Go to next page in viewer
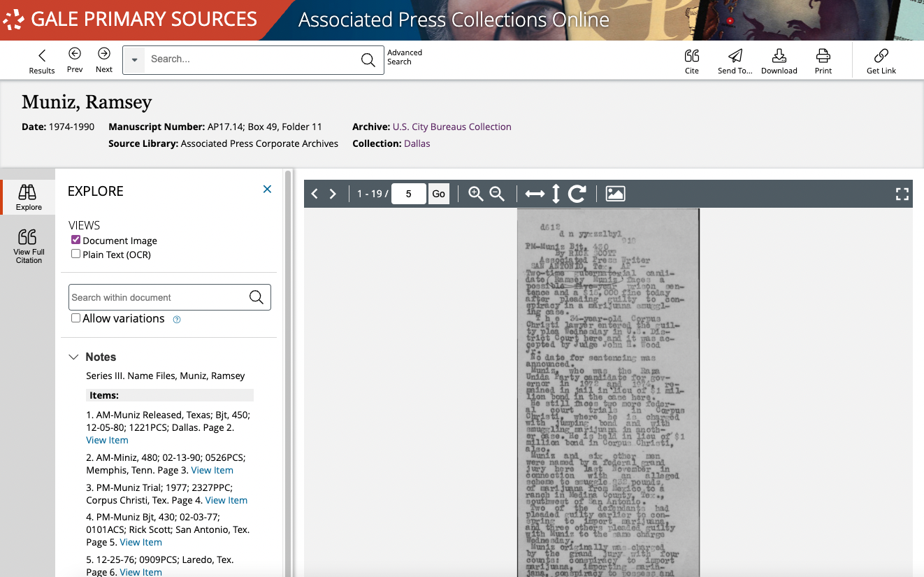The width and height of the screenshot is (924, 577). (x=333, y=194)
